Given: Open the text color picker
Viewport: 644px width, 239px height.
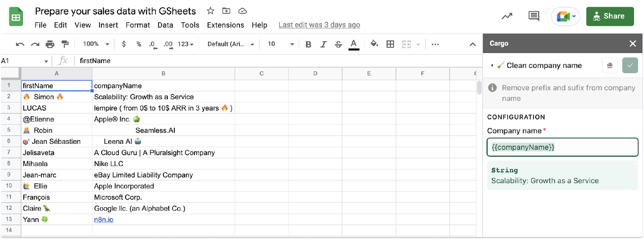Looking at the screenshot, I should tap(354, 44).
